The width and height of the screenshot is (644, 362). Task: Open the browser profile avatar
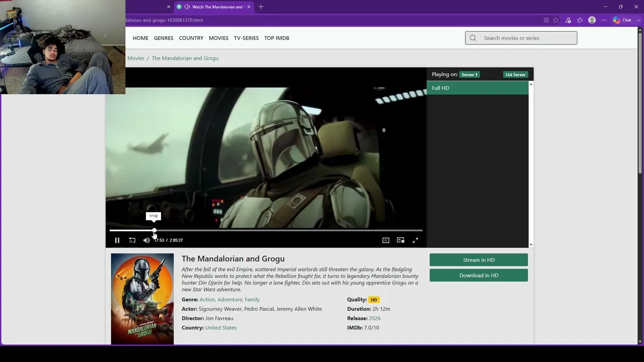pyautogui.click(x=592, y=21)
